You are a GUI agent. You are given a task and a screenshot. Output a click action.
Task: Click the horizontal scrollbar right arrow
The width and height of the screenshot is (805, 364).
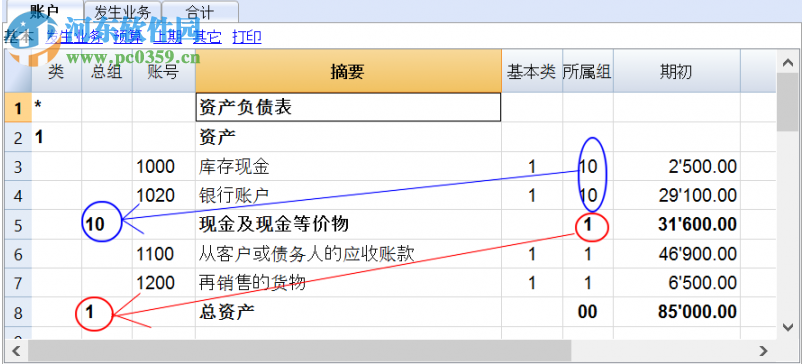pyautogui.click(x=763, y=351)
